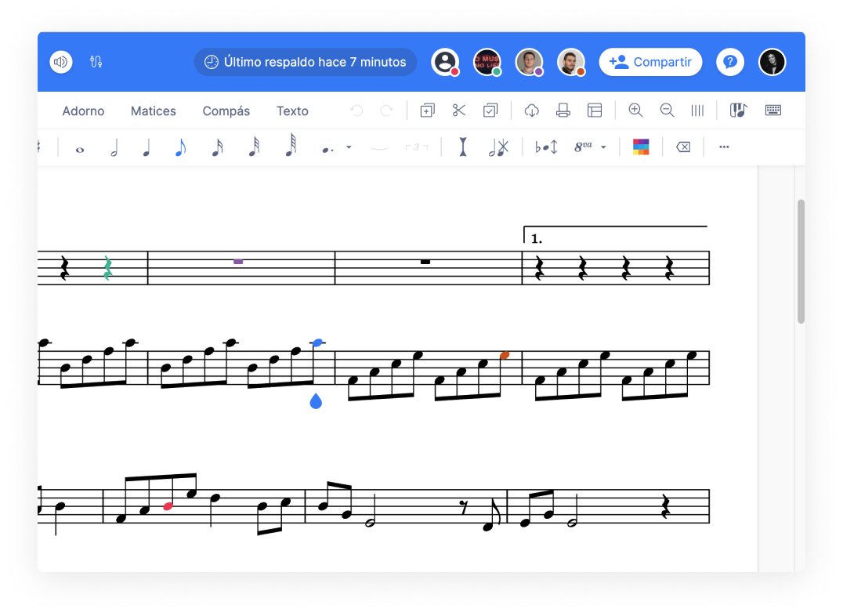Click the paste clipboard check icon
This screenshot has width=843, height=616.
click(x=490, y=111)
